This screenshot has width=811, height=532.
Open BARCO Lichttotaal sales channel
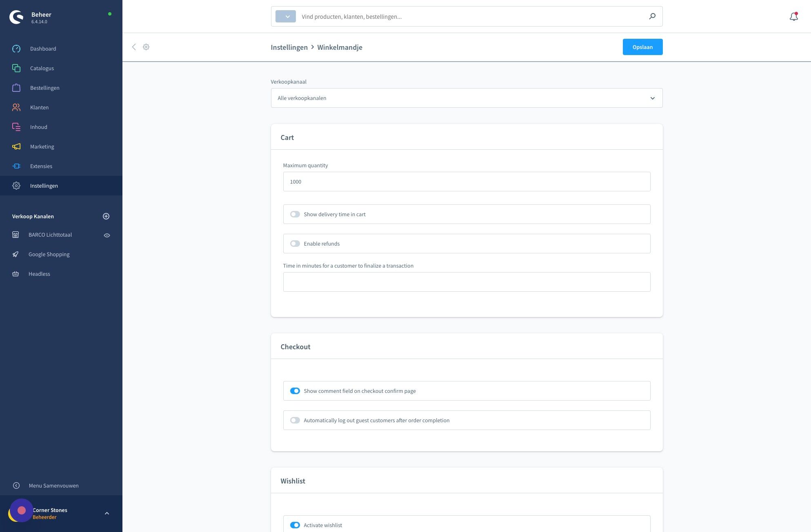tap(50, 235)
